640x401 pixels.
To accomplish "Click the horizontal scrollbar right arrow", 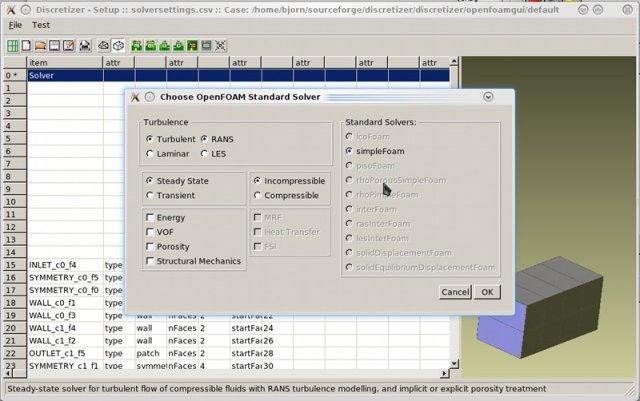I will (x=445, y=373).
